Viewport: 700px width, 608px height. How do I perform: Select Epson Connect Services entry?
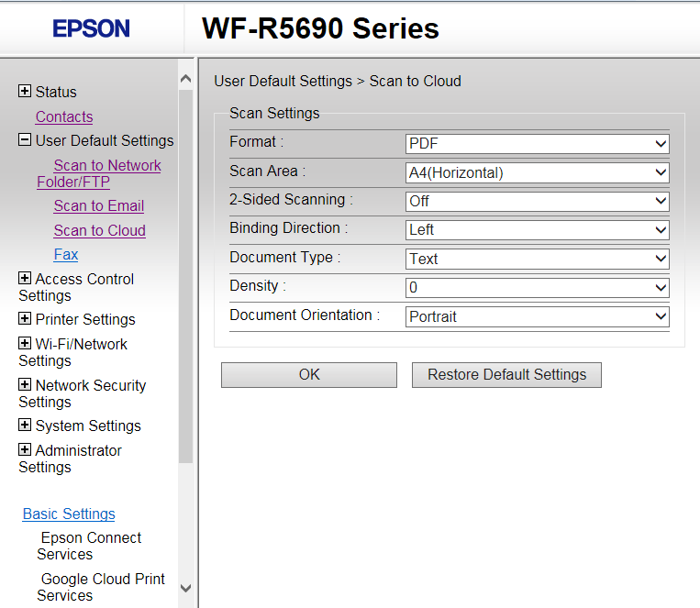point(89,546)
